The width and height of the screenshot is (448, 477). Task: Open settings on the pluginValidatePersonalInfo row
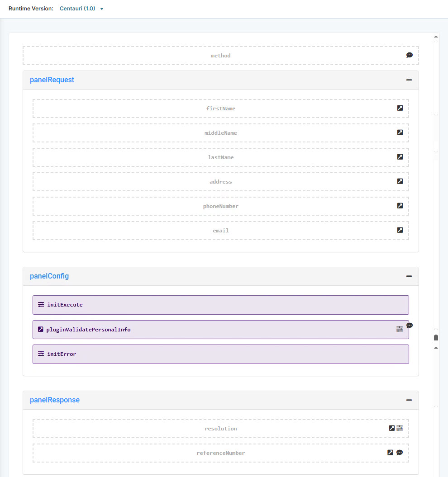(400, 329)
